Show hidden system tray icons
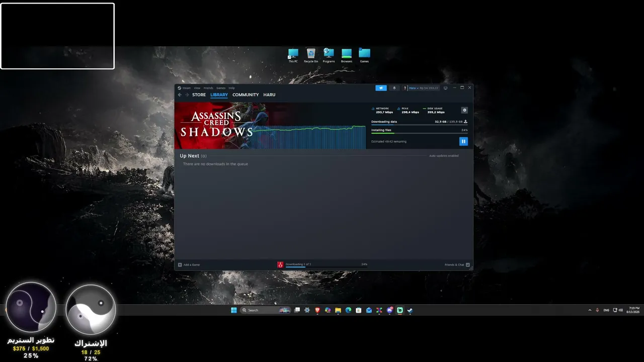This screenshot has height=362, width=644. click(590, 310)
